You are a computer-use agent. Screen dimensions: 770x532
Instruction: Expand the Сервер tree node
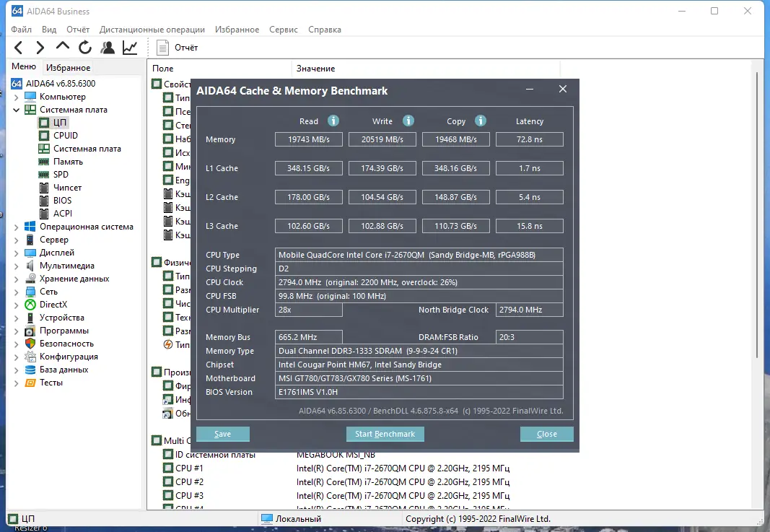pyautogui.click(x=16, y=240)
